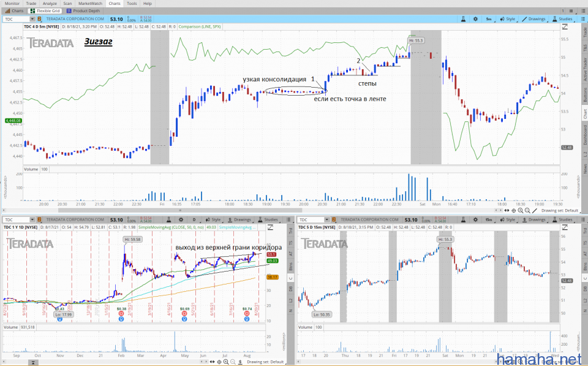Viewport: 588px width, 366px height.
Task: Open the Studies menu in the daily chart
Action: click(268, 219)
